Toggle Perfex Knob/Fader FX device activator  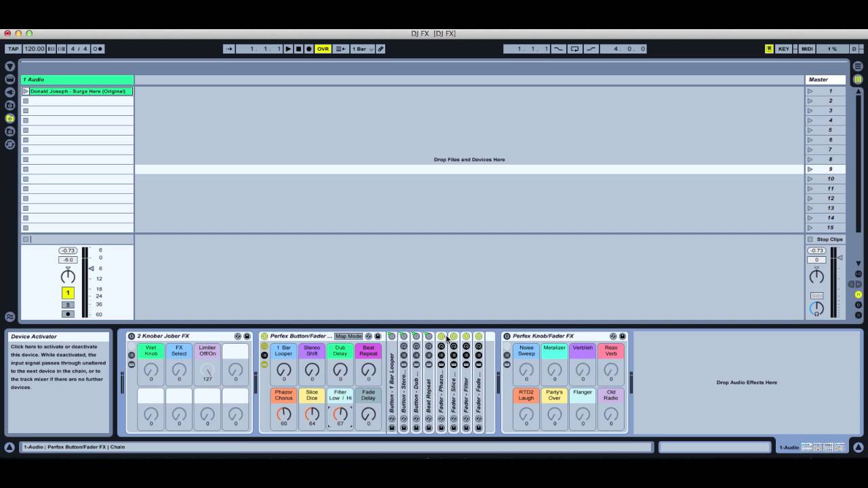point(507,336)
